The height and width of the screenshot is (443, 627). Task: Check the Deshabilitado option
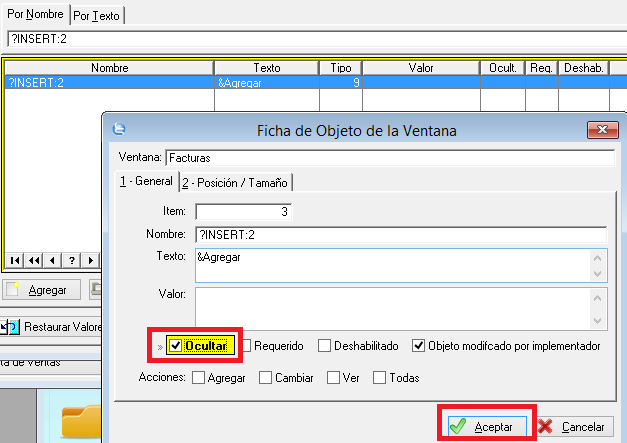pyautogui.click(x=325, y=346)
